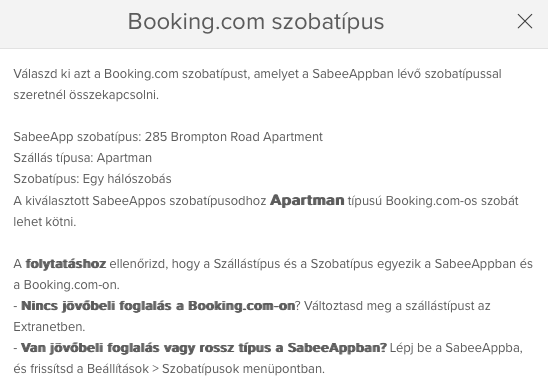Close the Booking.com szobatípus dialog

(x=525, y=21)
